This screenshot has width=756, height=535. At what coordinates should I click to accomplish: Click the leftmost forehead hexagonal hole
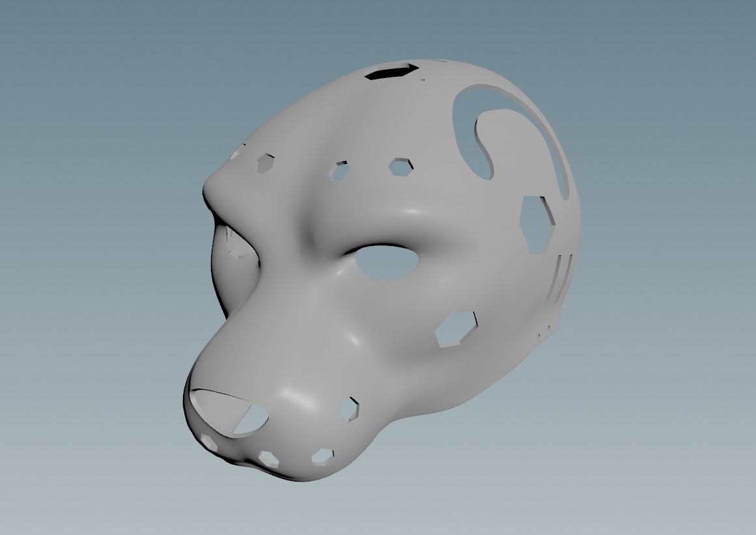click(x=266, y=163)
